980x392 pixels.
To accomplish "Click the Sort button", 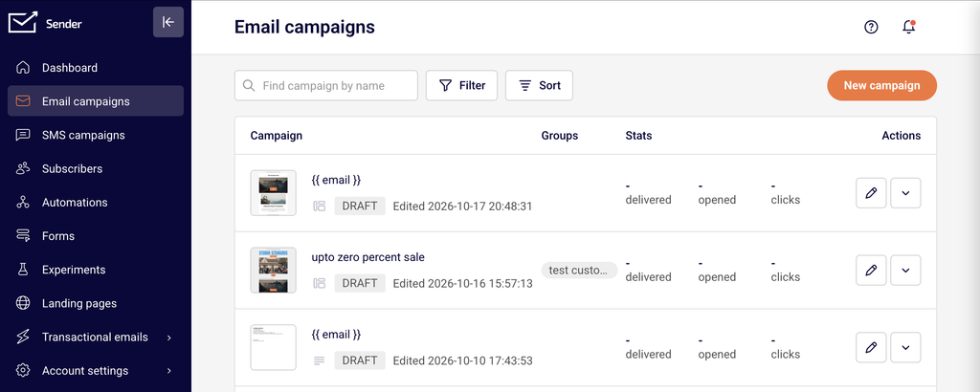I will pyautogui.click(x=540, y=85).
